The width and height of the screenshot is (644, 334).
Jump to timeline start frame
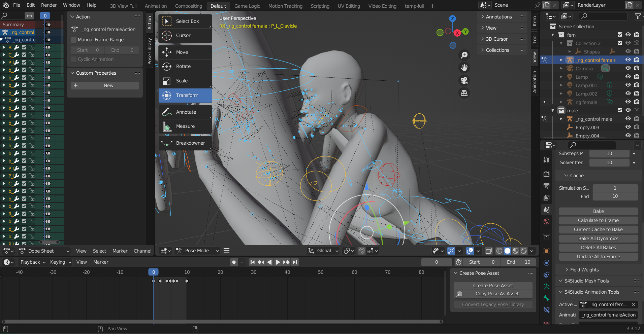(253, 262)
